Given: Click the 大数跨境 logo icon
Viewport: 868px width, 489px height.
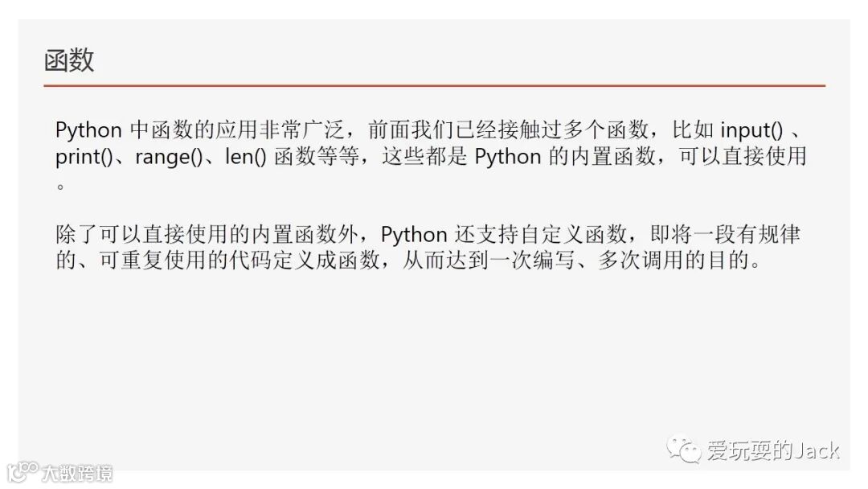Looking at the screenshot, I should click(x=23, y=472).
